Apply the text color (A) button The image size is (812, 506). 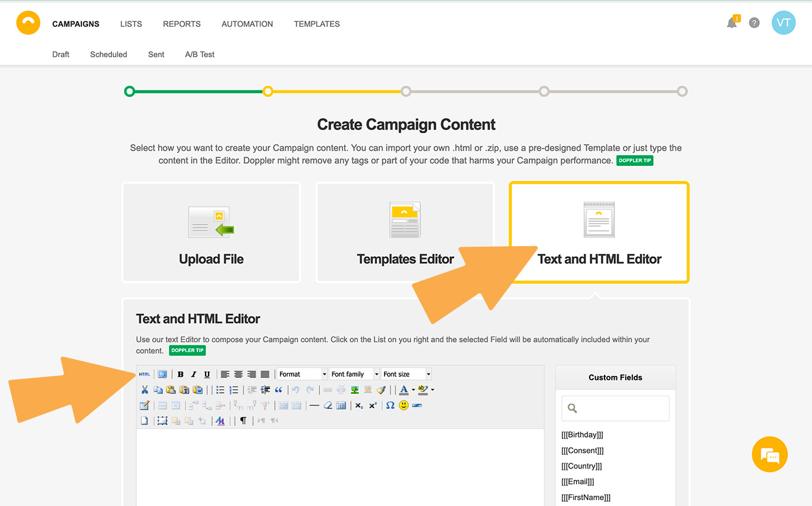pyautogui.click(x=404, y=390)
